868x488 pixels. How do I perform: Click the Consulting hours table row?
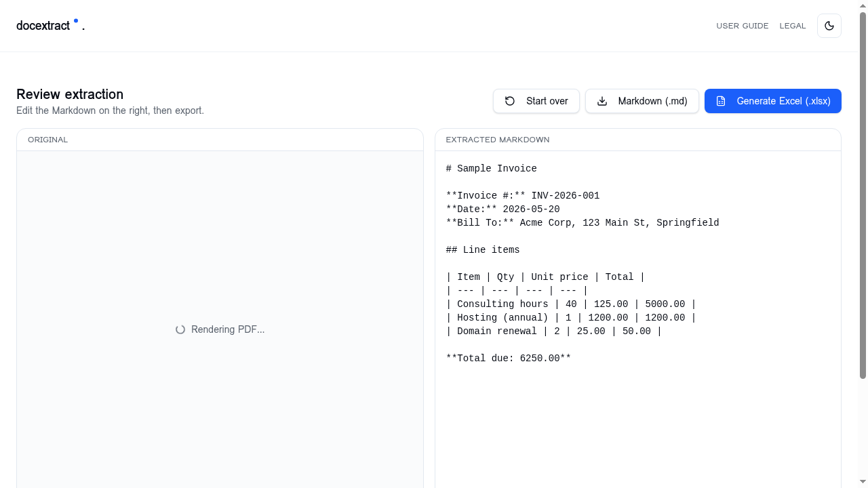[571, 304]
